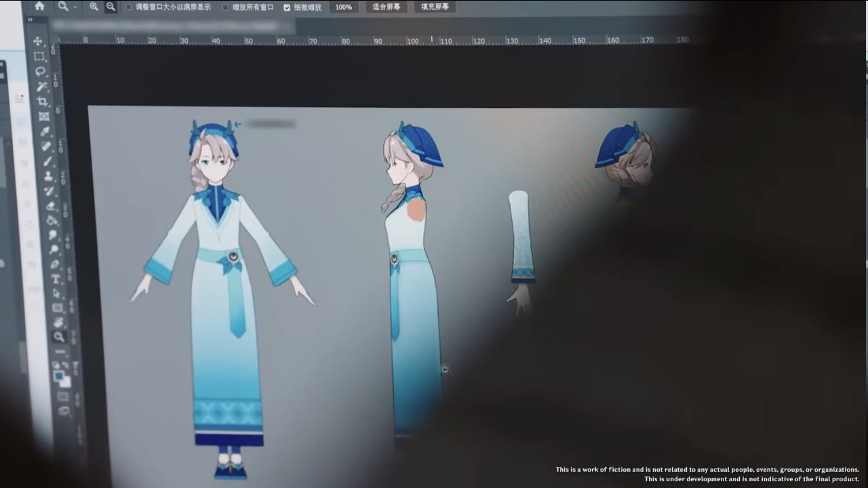
Task: Select the Eyedropper tool
Action: coord(45,131)
